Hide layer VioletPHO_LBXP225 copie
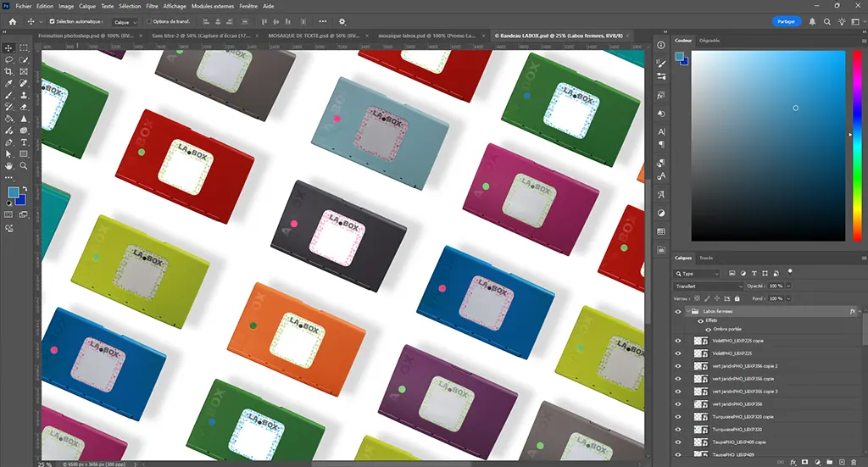The image size is (868, 467). coord(677,341)
